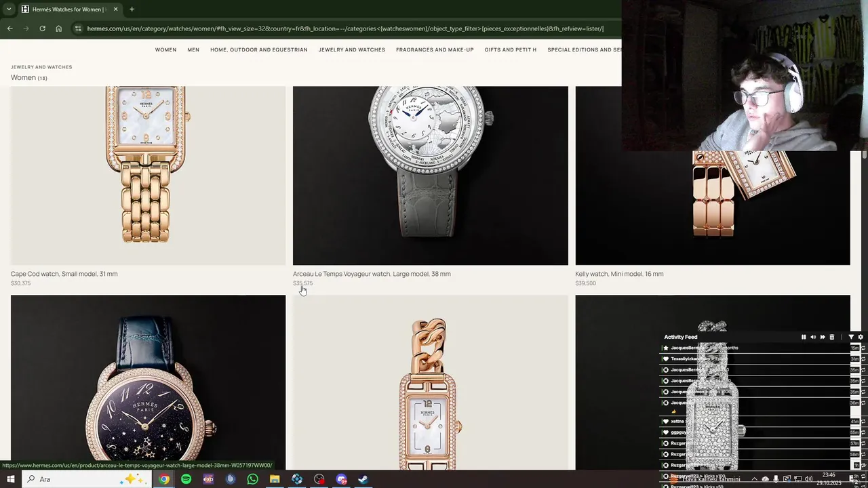Replay the 58m Activity Feed event
Screen dimensions: 868x488
[863, 453]
